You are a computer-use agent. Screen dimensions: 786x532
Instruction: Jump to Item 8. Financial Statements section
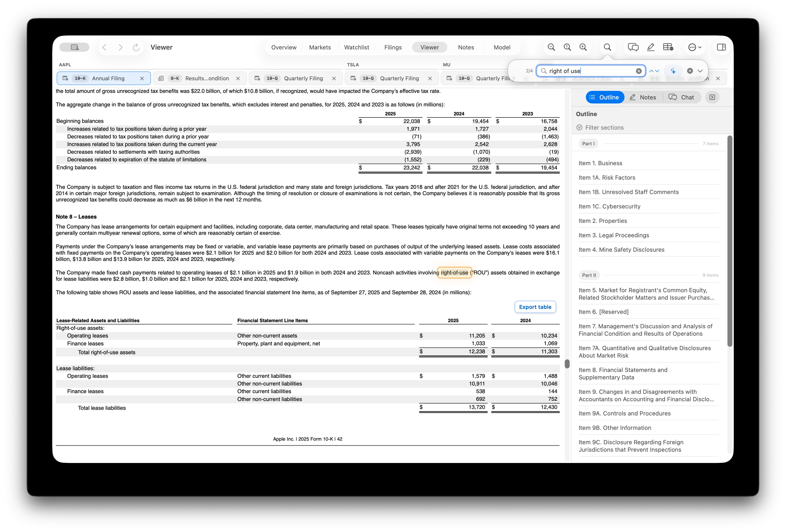point(623,374)
